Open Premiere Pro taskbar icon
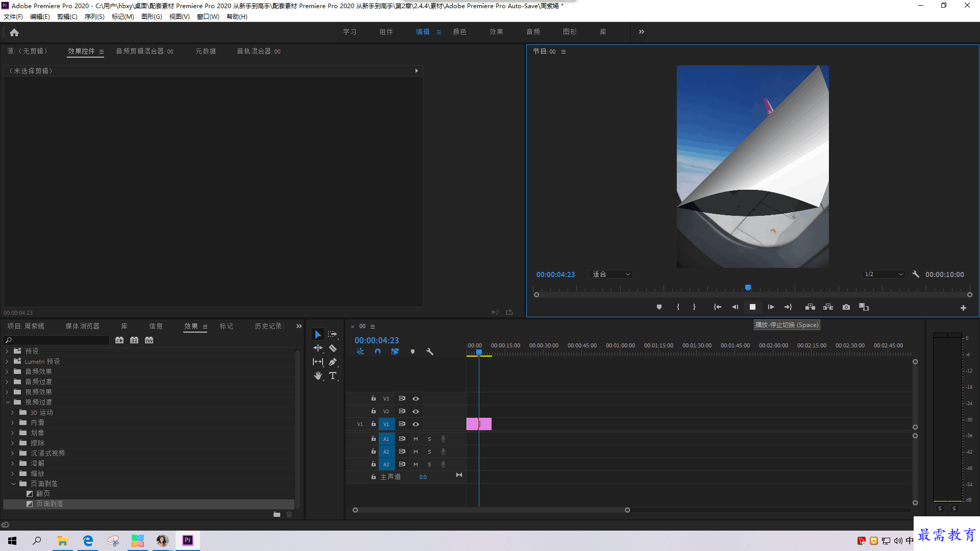The width and height of the screenshot is (980, 551). coord(188,540)
